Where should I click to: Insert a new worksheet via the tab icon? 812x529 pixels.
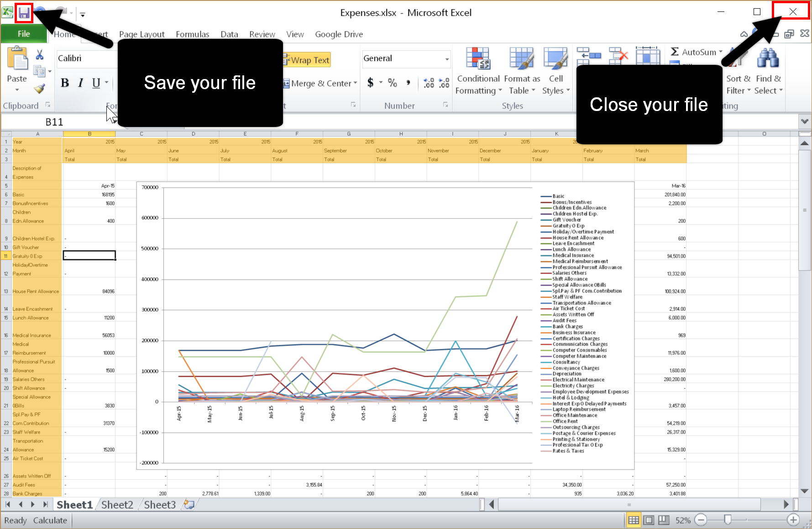click(x=189, y=505)
